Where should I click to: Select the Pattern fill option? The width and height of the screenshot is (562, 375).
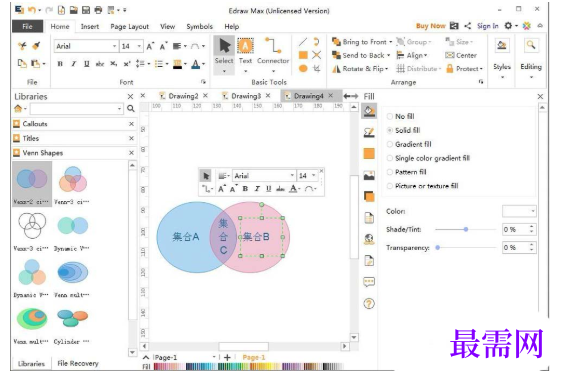coord(407,172)
